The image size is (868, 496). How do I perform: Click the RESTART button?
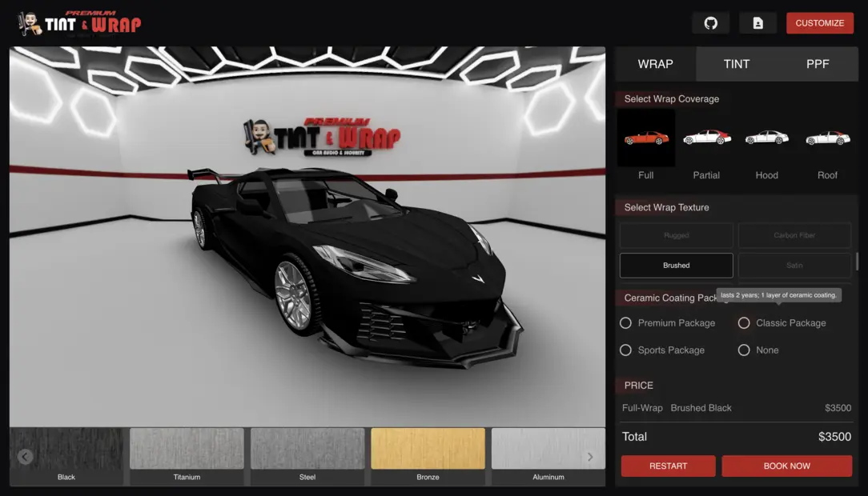(x=668, y=466)
